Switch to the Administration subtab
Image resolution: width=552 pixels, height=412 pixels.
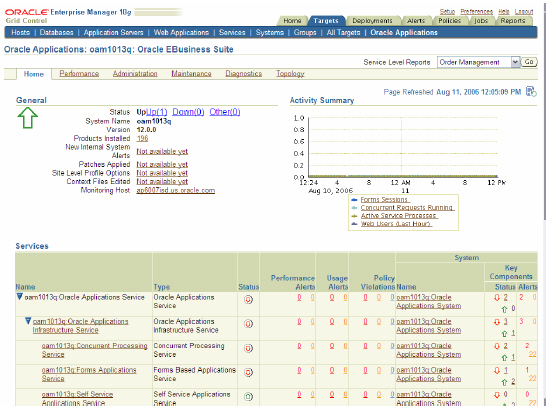click(135, 74)
